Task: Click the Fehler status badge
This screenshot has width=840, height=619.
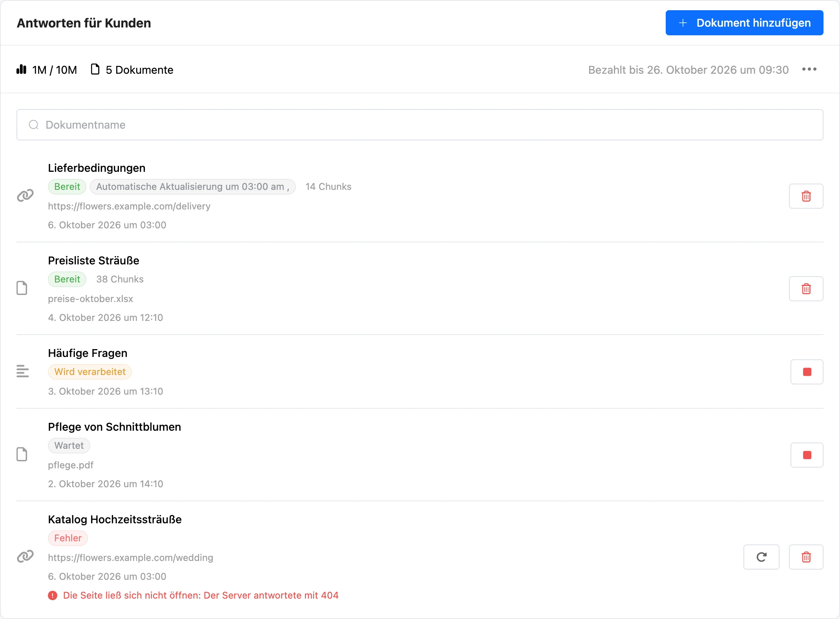Action: point(68,538)
